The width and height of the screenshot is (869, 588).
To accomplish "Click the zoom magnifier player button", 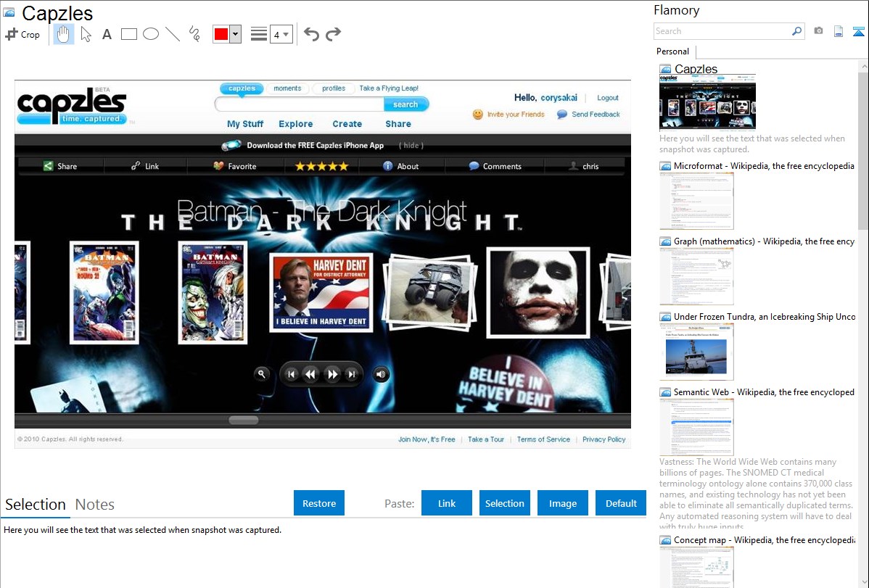I will (262, 374).
